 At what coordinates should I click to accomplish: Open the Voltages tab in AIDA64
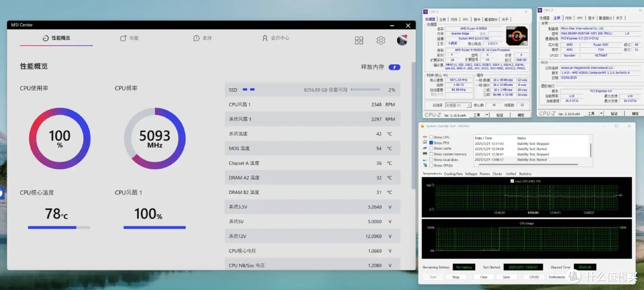click(x=471, y=174)
